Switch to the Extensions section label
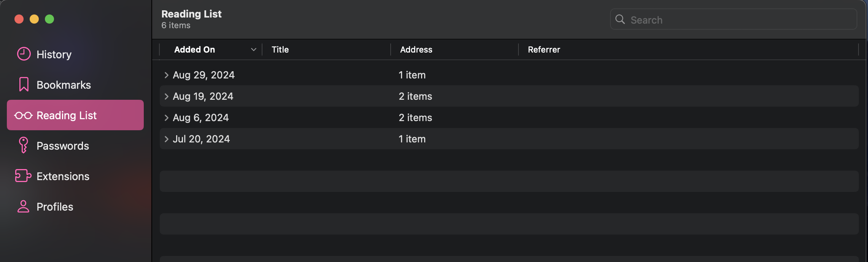 [x=63, y=176]
